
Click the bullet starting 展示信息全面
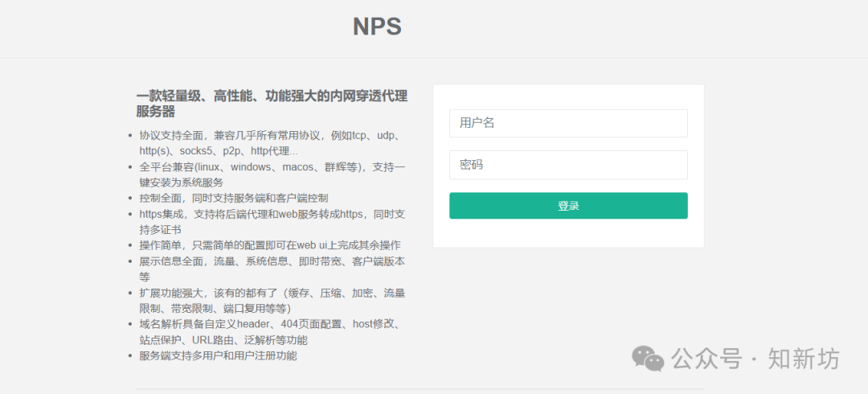coord(272,269)
